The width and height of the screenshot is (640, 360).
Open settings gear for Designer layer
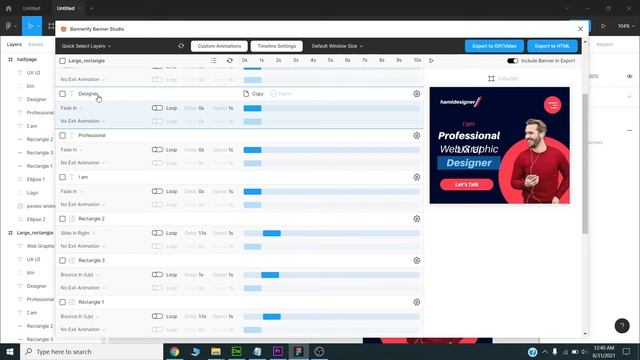pyautogui.click(x=416, y=94)
